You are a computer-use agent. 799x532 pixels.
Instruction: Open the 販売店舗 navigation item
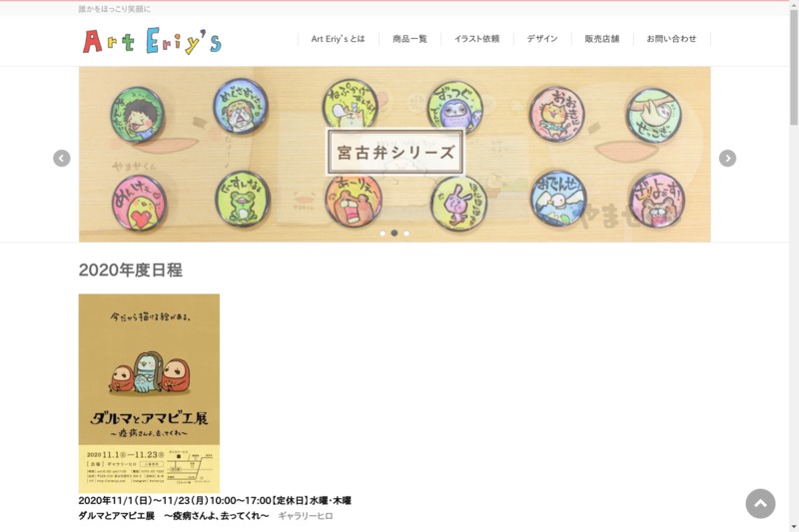coord(602,39)
